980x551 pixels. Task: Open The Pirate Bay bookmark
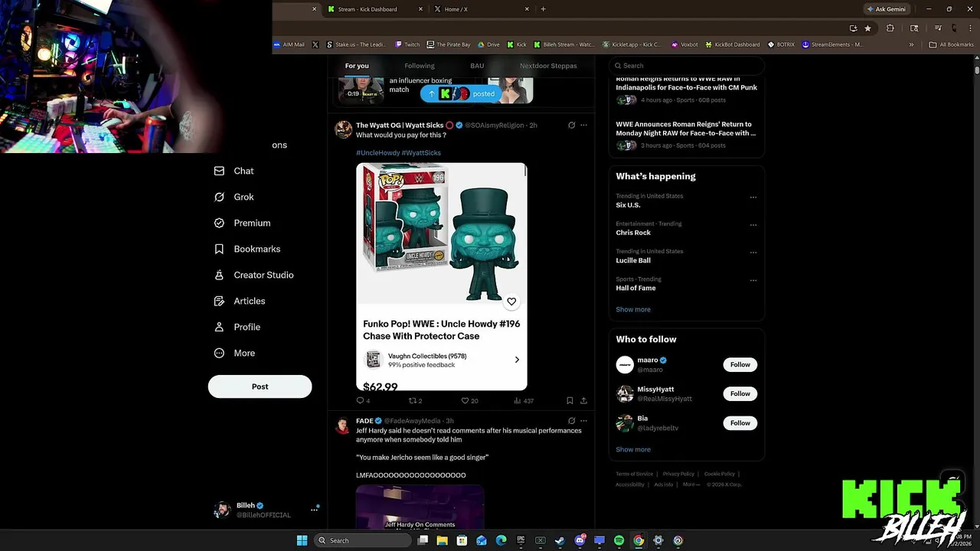click(449, 44)
